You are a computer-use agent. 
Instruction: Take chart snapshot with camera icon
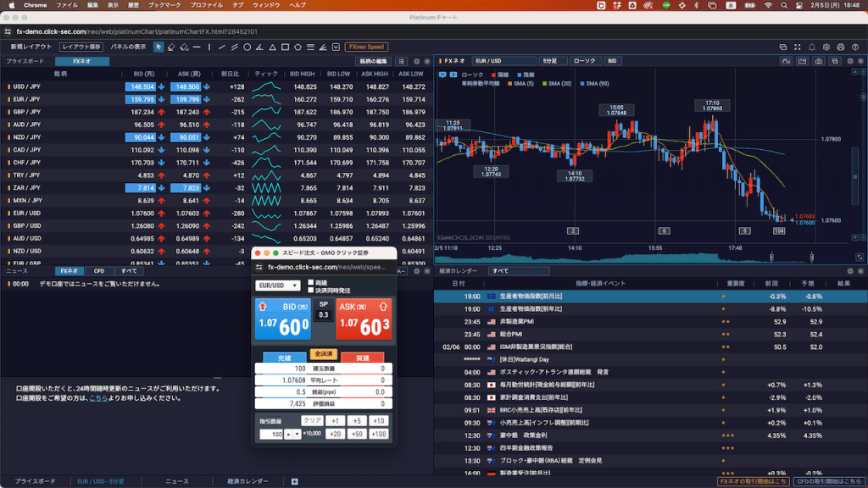818,61
